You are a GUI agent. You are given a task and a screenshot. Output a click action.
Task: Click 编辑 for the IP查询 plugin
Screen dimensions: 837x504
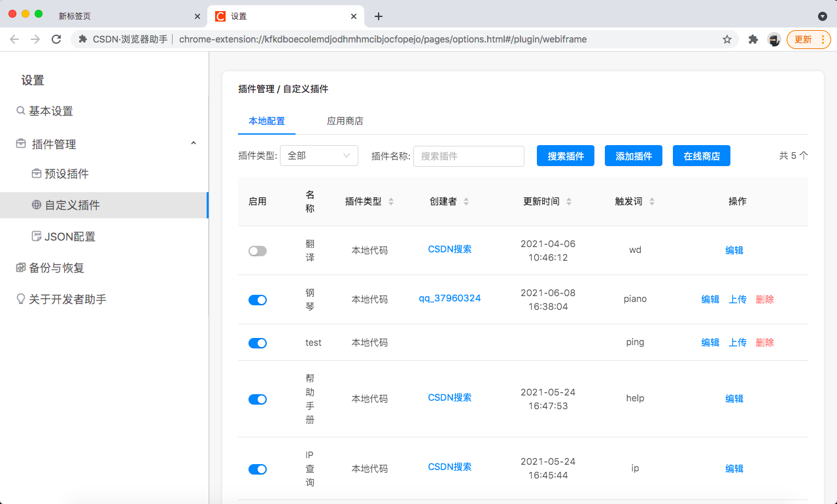tap(734, 469)
